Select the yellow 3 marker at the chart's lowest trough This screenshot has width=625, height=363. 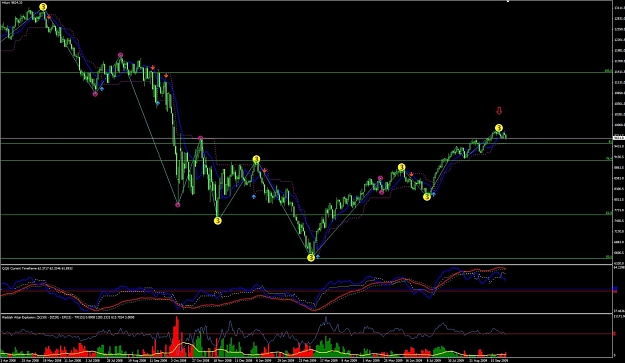point(311,257)
